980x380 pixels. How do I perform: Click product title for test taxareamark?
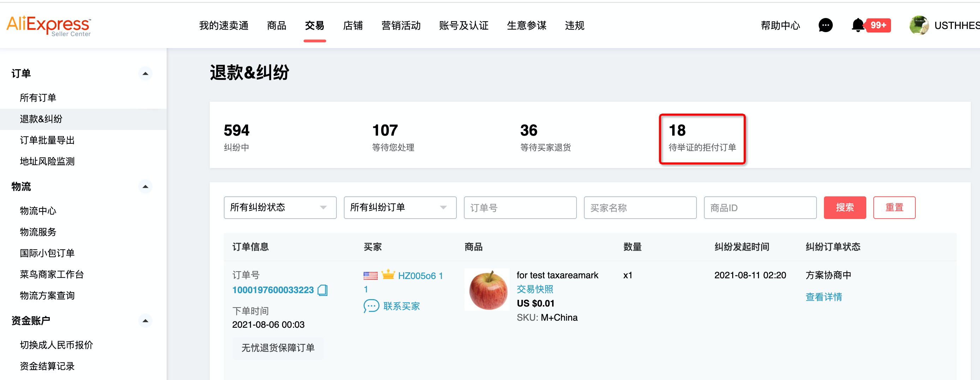[557, 275]
